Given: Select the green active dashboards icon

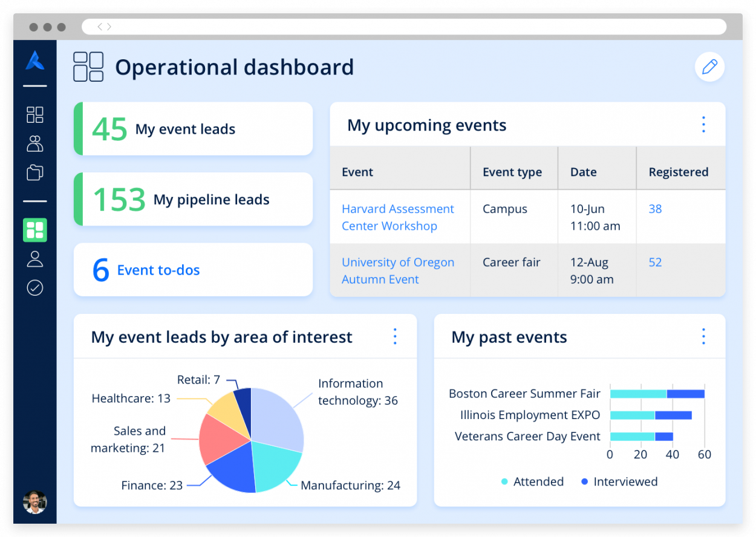Looking at the screenshot, I should coord(34,230).
